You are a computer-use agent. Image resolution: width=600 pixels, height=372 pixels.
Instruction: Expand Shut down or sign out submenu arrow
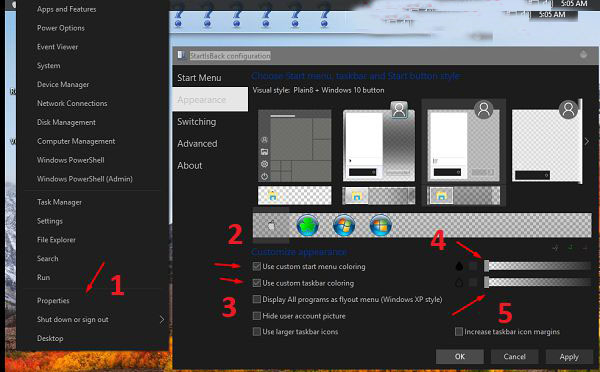162,320
